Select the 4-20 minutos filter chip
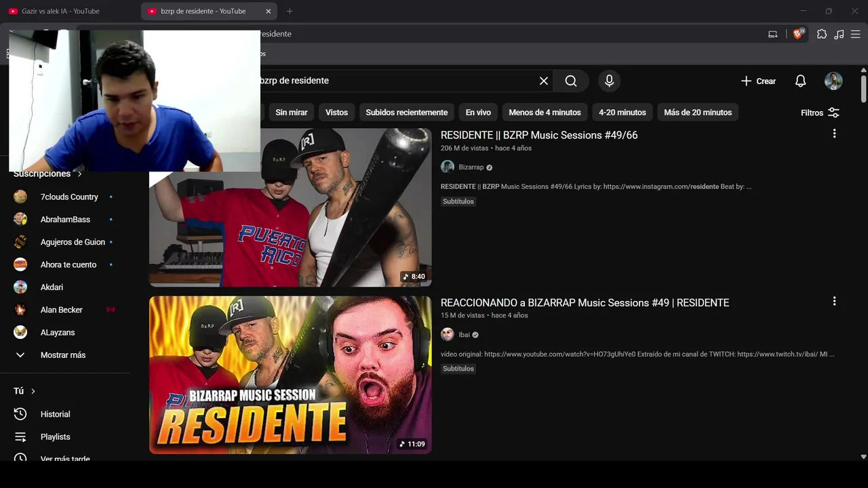Image resolution: width=868 pixels, height=488 pixels. pyautogui.click(x=623, y=113)
